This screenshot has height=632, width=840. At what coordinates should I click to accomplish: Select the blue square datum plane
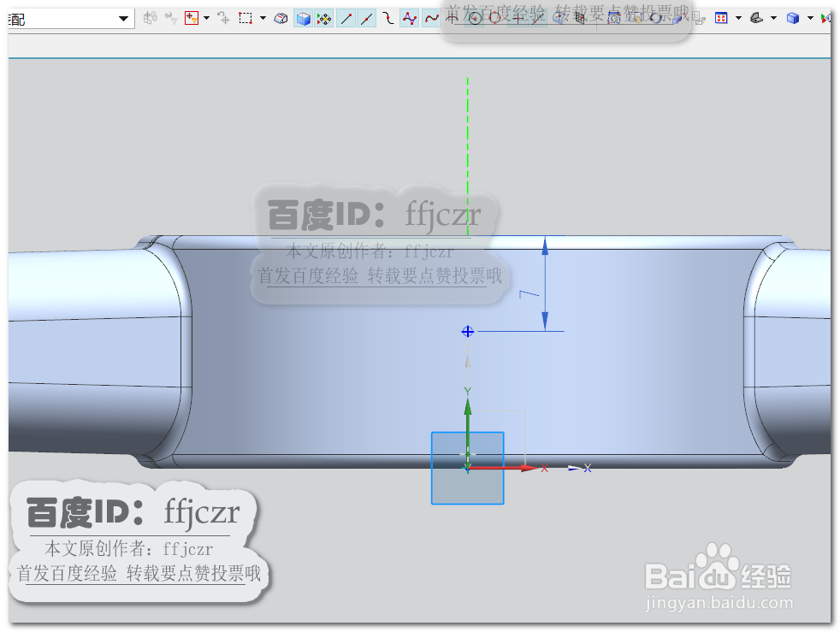point(468,468)
